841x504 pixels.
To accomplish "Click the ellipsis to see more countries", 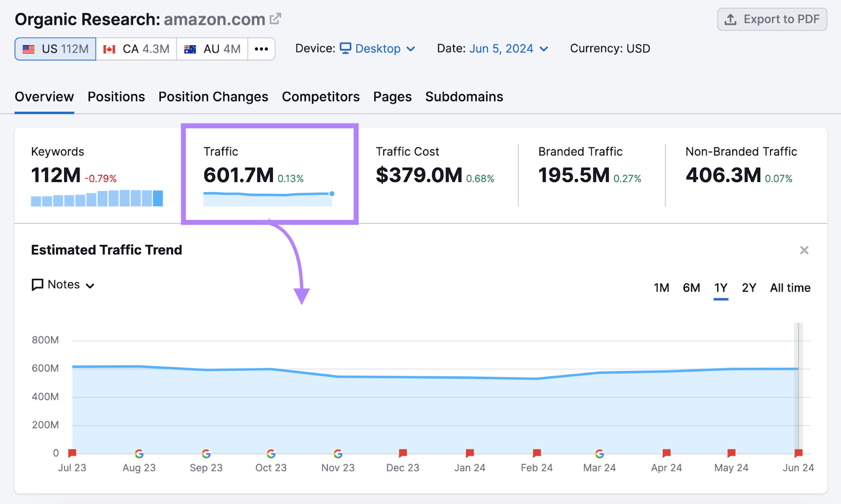I will point(261,48).
